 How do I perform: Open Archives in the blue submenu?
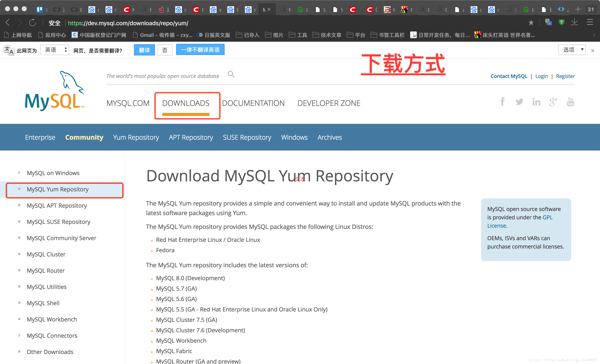[x=330, y=137]
